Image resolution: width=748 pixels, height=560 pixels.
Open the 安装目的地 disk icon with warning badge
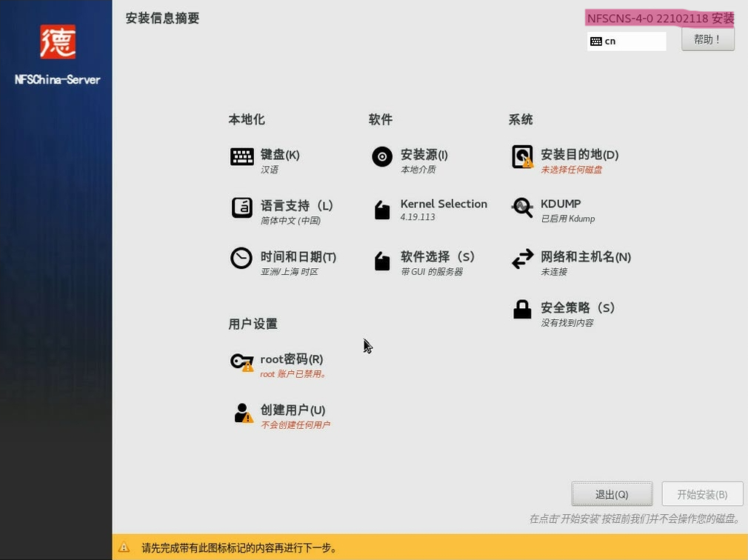coord(522,156)
